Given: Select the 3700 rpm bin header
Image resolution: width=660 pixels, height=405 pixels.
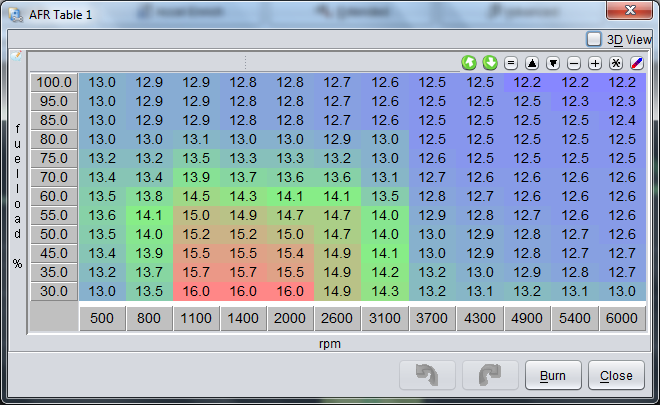Looking at the screenshot, I should (432, 318).
